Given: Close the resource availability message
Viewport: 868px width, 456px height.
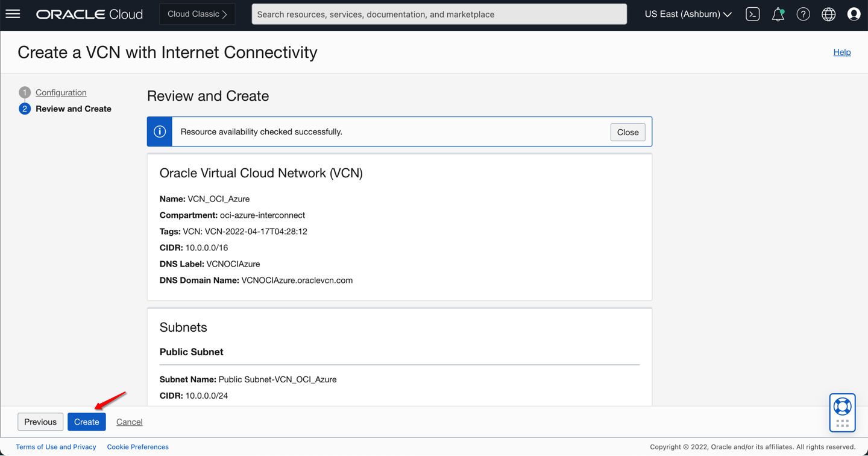Looking at the screenshot, I should pos(627,132).
